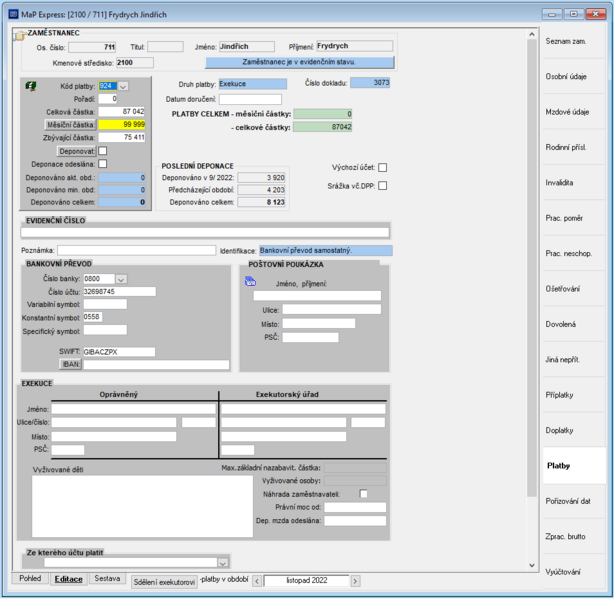Open Pořizování dat in the side menu

(574, 501)
